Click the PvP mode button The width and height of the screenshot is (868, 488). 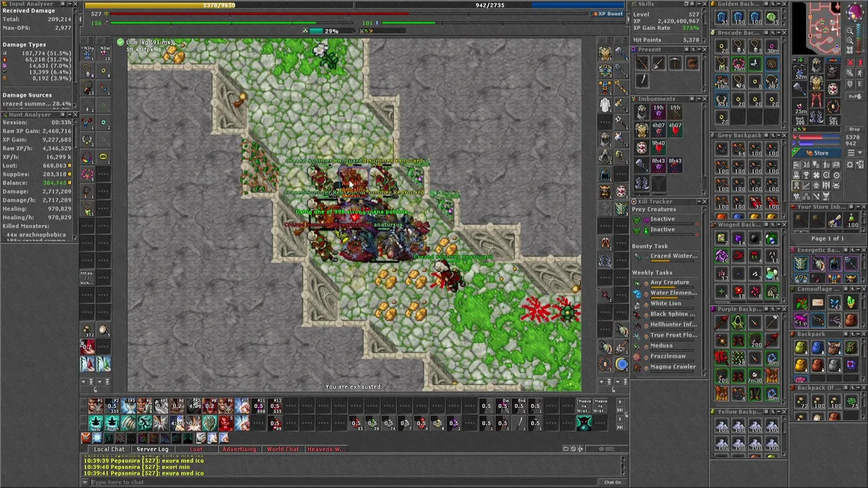[x=855, y=96]
